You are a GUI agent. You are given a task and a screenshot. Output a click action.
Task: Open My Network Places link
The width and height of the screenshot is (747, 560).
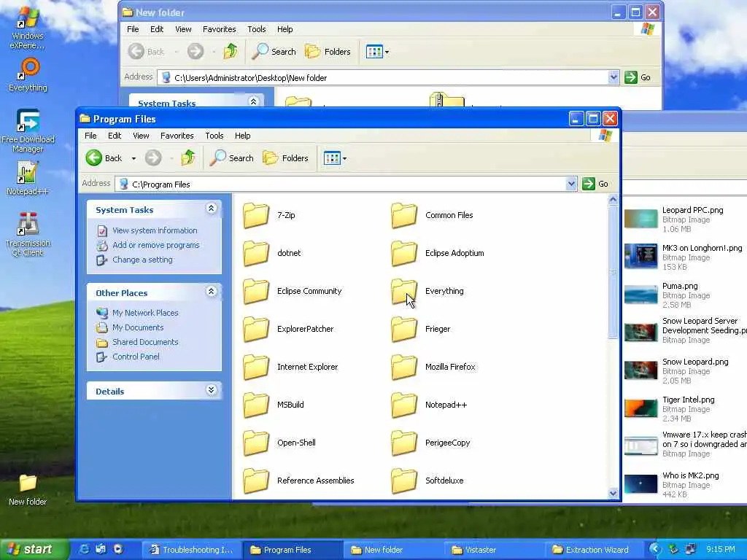tap(145, 313)
